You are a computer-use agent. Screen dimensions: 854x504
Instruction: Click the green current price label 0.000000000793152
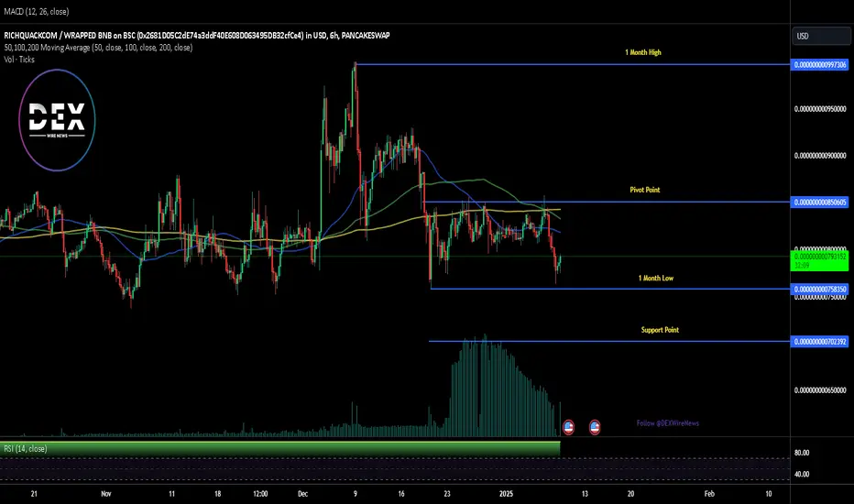pos(820,260)
